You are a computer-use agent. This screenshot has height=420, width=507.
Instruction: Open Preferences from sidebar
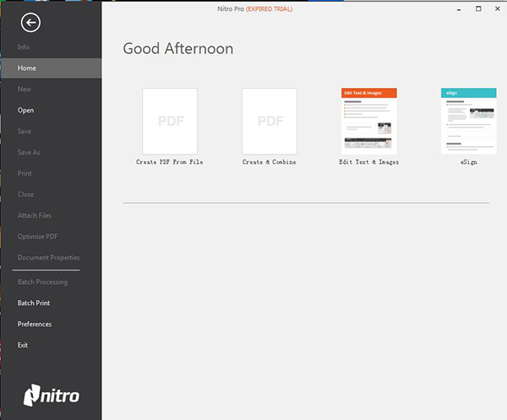tap(35, 324)
